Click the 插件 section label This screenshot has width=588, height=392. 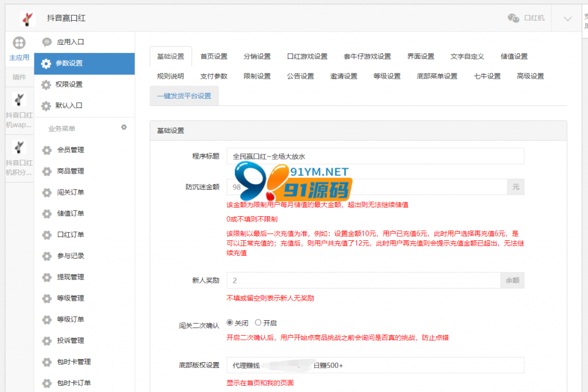[x=19, y=78]
